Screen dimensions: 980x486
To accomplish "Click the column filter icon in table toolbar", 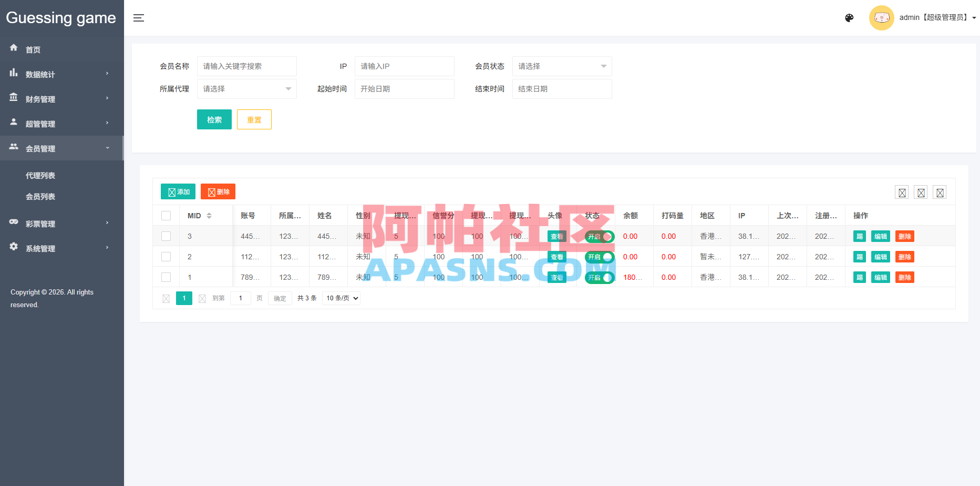I will 902,193.
